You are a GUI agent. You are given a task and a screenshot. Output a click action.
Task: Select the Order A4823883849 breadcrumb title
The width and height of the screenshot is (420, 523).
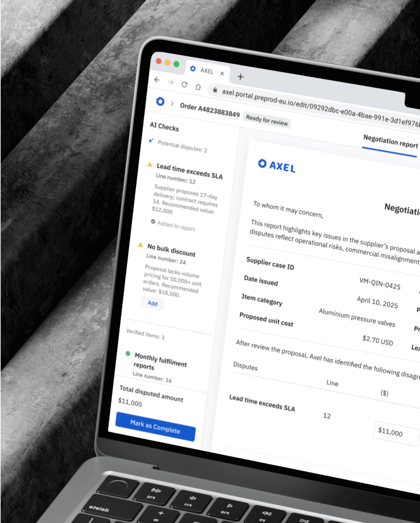210,111
